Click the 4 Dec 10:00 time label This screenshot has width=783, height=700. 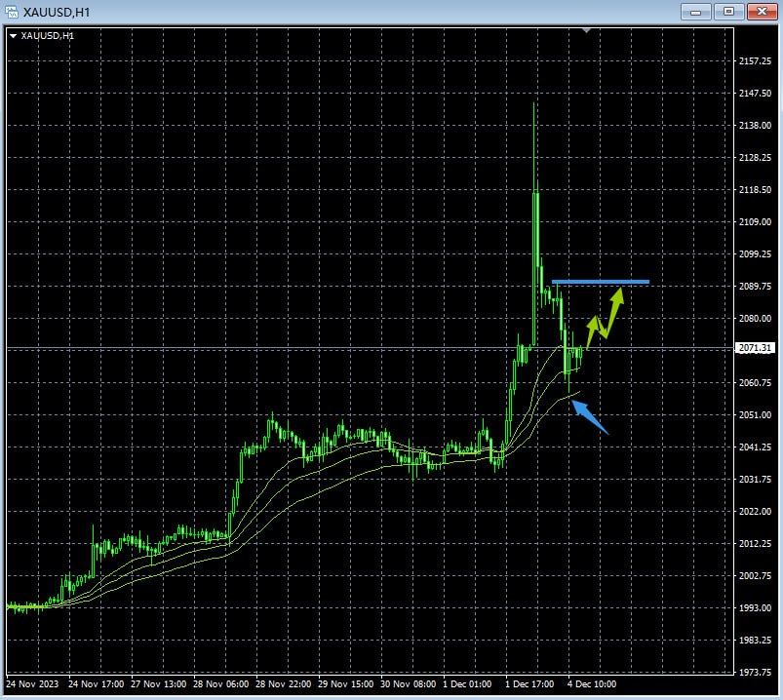click(595, 683)
